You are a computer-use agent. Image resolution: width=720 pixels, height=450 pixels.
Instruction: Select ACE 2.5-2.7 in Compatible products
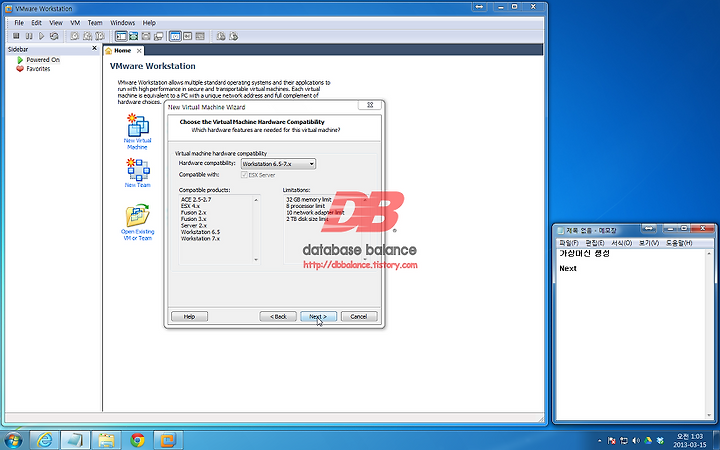click(196, 199)
